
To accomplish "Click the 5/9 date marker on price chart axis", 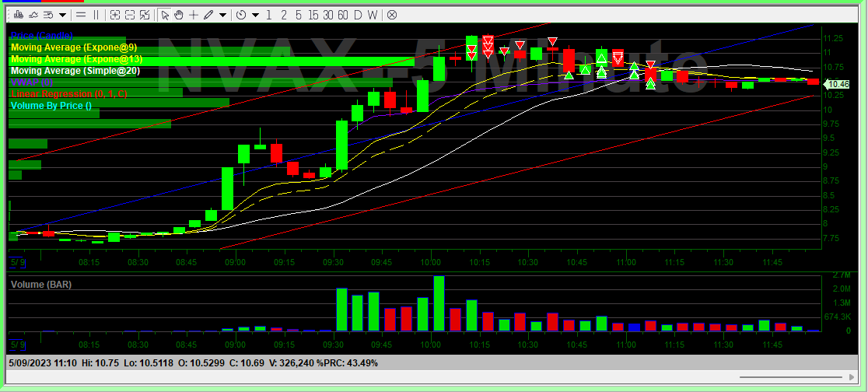I will click(18, 261).
